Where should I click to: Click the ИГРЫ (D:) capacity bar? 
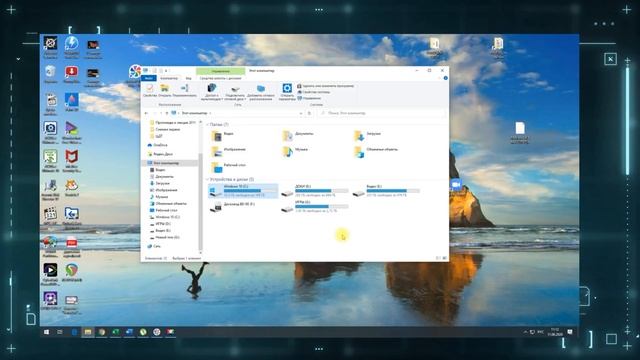[322, 207]
